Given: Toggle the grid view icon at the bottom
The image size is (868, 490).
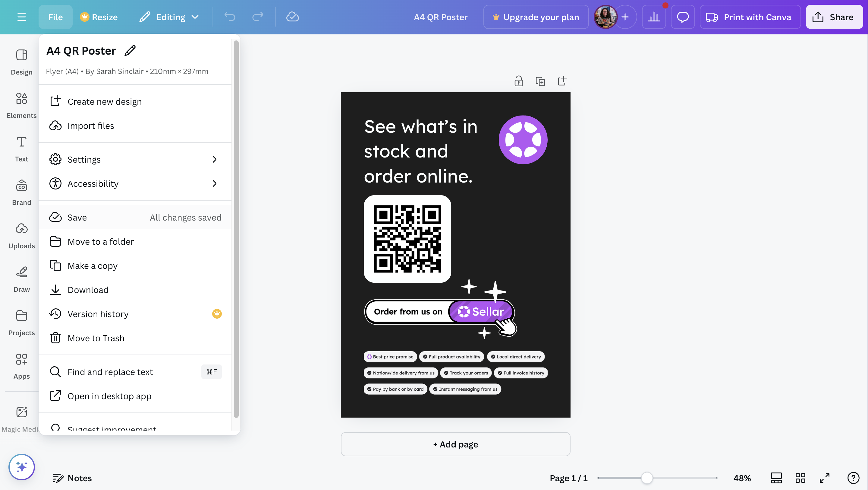Looking at the screenshot, I should [x=800, y=478].
